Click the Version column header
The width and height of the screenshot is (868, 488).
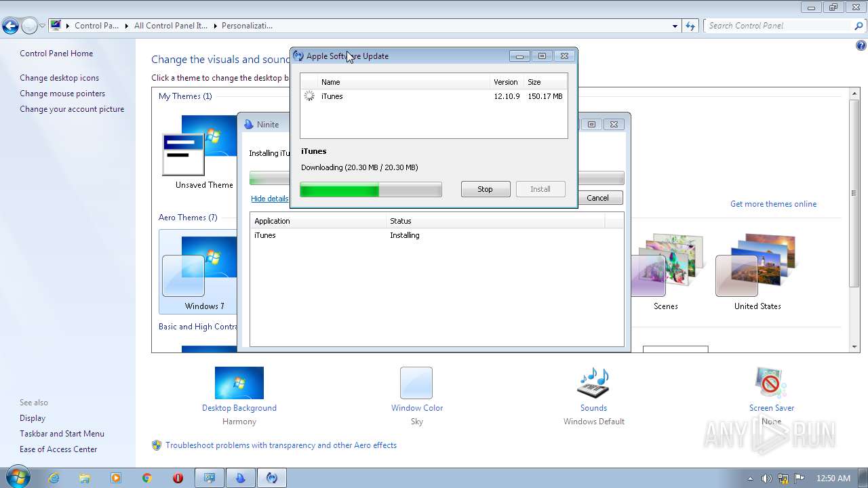tap(507, 82)
